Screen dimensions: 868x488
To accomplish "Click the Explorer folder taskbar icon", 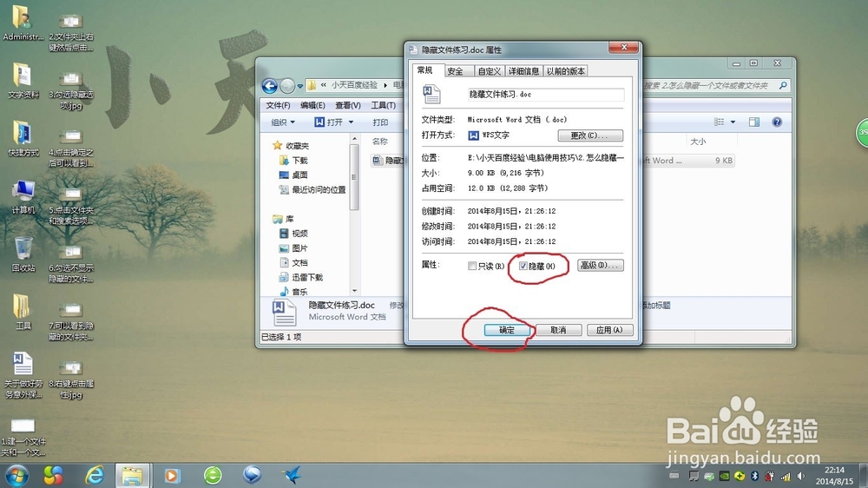I will click(x=132, y=475).
